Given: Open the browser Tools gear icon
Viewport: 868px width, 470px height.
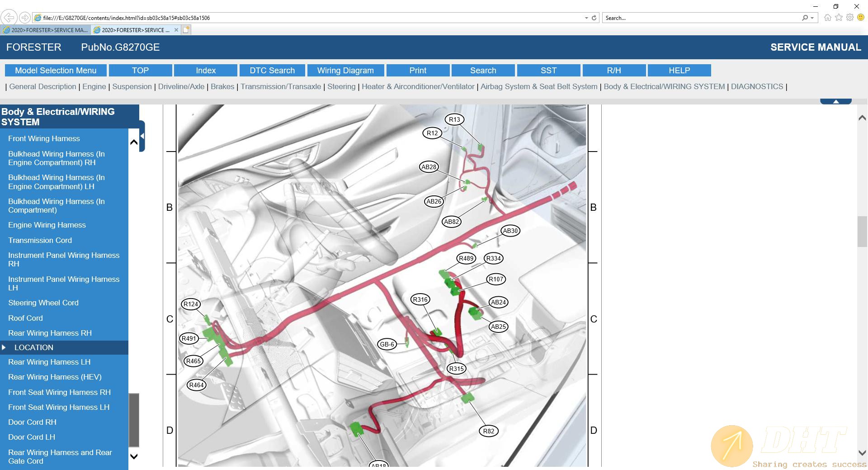Looking at the screenshot, I should [850, 18].
